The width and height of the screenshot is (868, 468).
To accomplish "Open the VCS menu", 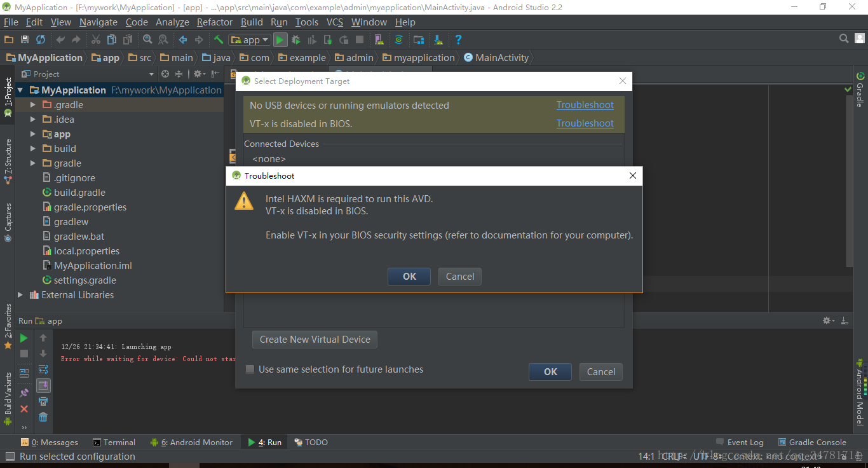I will click(335, 22).
